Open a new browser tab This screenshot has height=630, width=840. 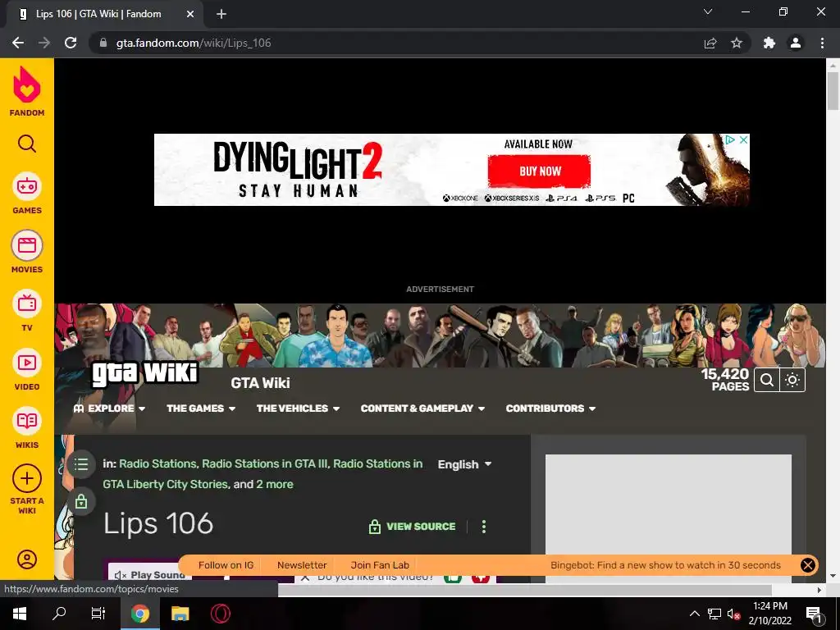coord(221,15)
